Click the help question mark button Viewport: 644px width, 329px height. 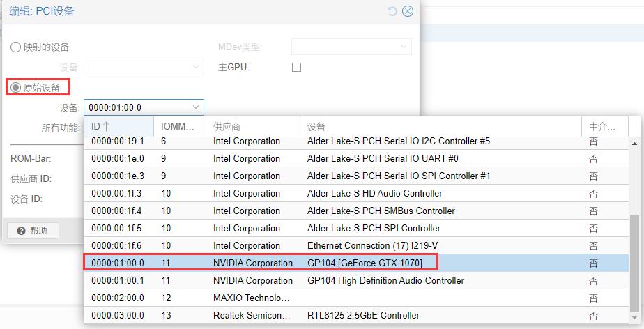(x=32, y=231)
